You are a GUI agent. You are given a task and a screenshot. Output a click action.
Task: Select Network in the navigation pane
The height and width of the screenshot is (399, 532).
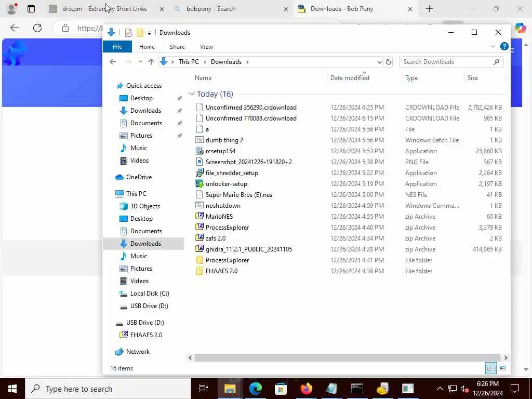pos(138,352)
